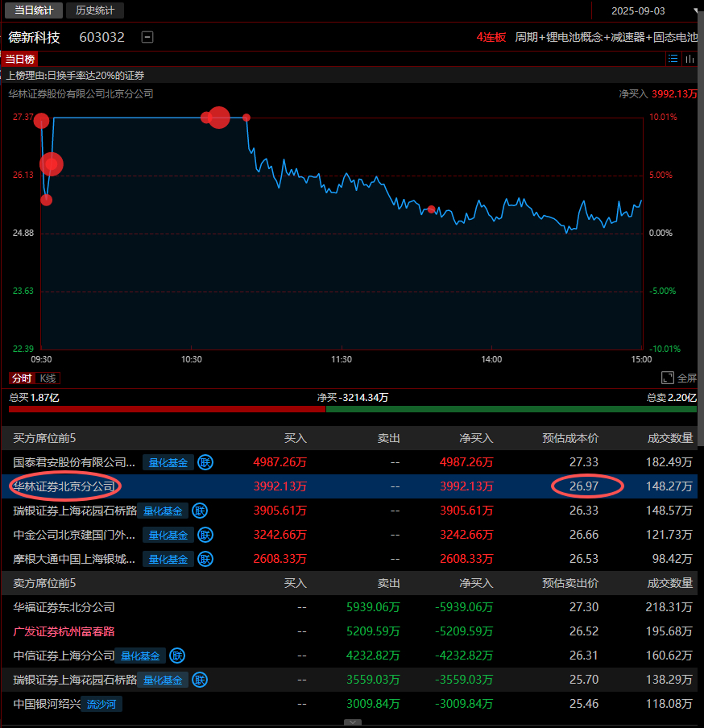Click the stock code 603032
Viewport: 704px width, 728px height.
click(x=101, y=37)
